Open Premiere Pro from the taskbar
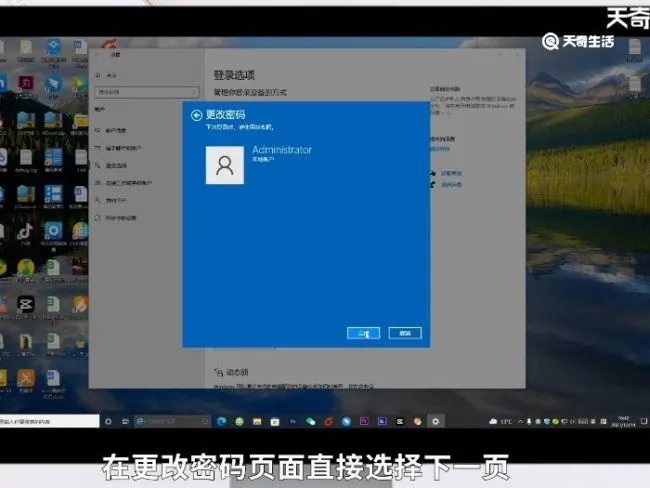This screenshot has width=650, height=488. pos(364,421)
